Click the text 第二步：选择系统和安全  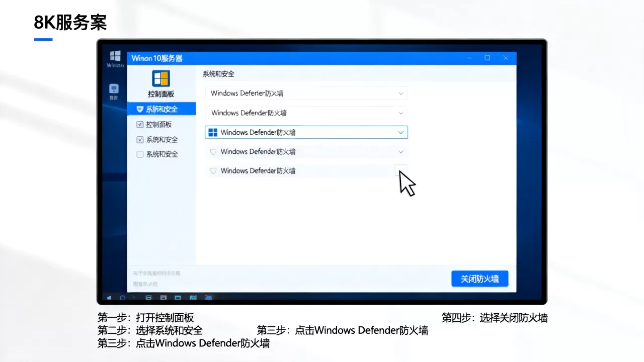coord(150,330)
